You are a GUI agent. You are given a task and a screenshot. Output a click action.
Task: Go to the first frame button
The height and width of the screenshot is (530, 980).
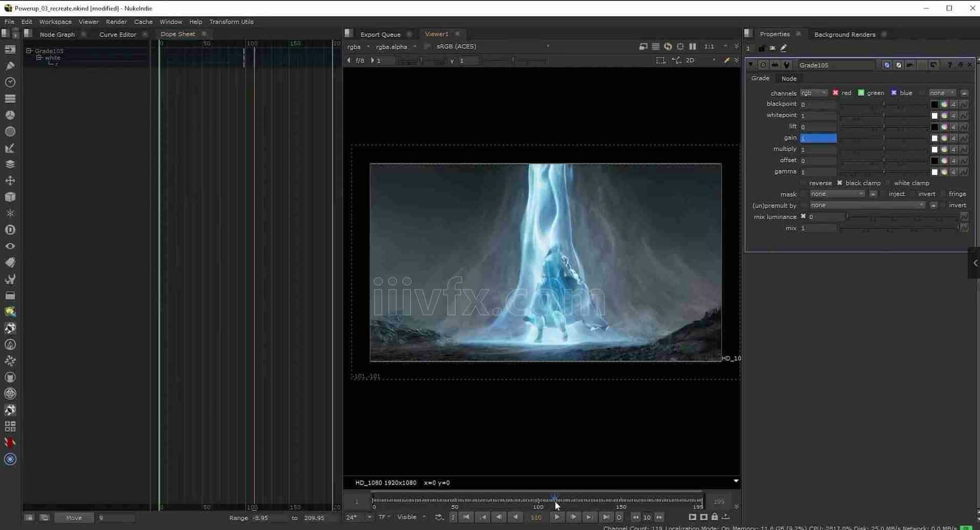click(467, 517)
